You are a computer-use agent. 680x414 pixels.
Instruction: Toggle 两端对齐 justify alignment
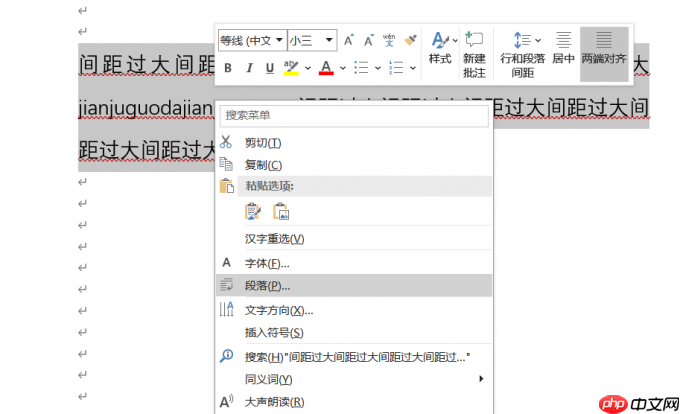click(604, 54)
